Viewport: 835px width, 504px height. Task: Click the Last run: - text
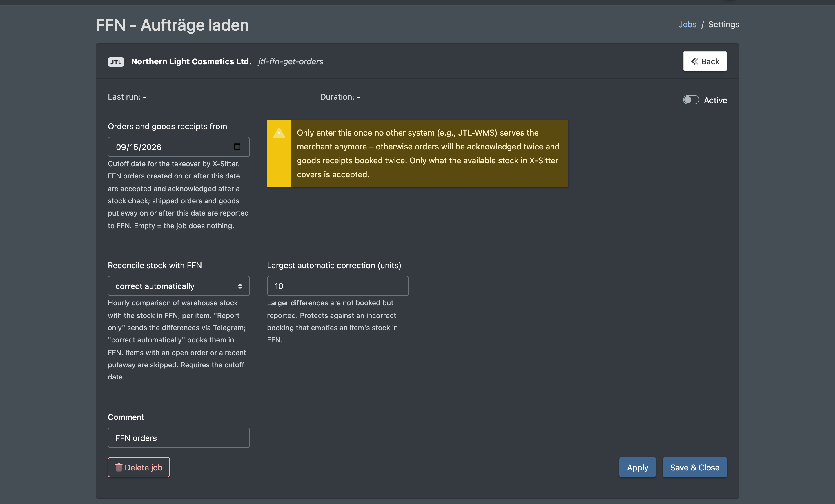[x=127, y=97]
